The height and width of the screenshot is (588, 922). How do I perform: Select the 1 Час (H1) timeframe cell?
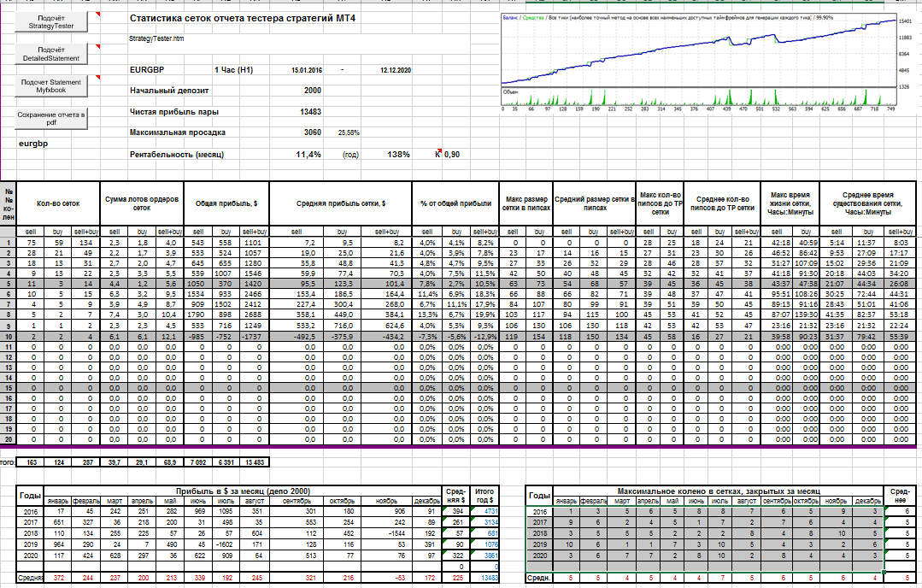coord(233,69)
